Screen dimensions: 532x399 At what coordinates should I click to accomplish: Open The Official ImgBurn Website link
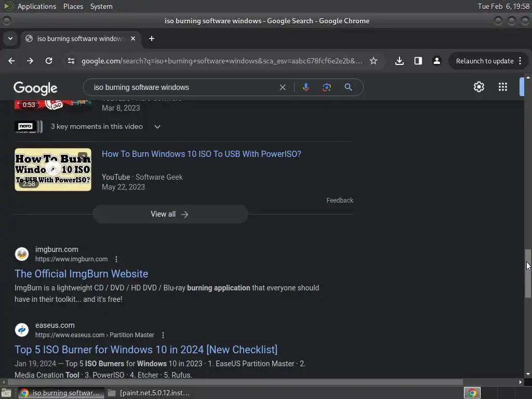pyautogui.click(x=82, y=274)
